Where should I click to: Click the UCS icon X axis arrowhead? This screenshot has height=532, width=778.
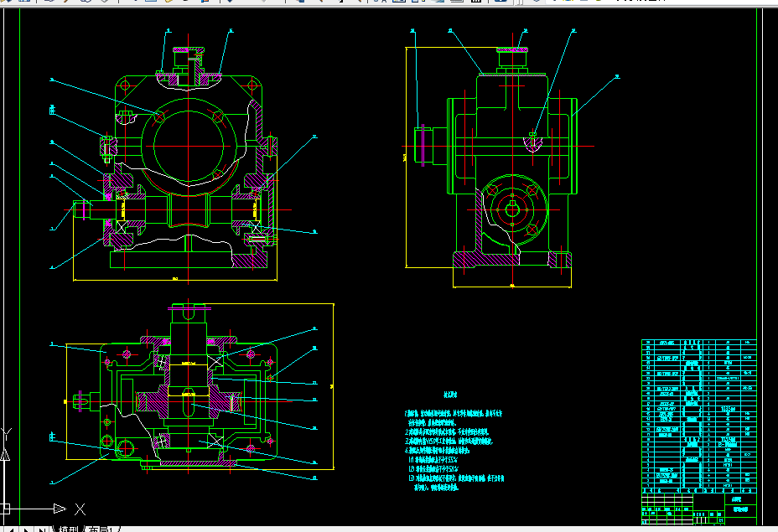tap(59, 509)
